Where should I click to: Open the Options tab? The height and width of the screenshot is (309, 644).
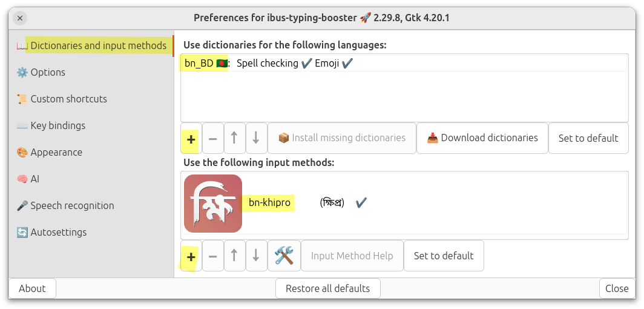click(48, 72)
